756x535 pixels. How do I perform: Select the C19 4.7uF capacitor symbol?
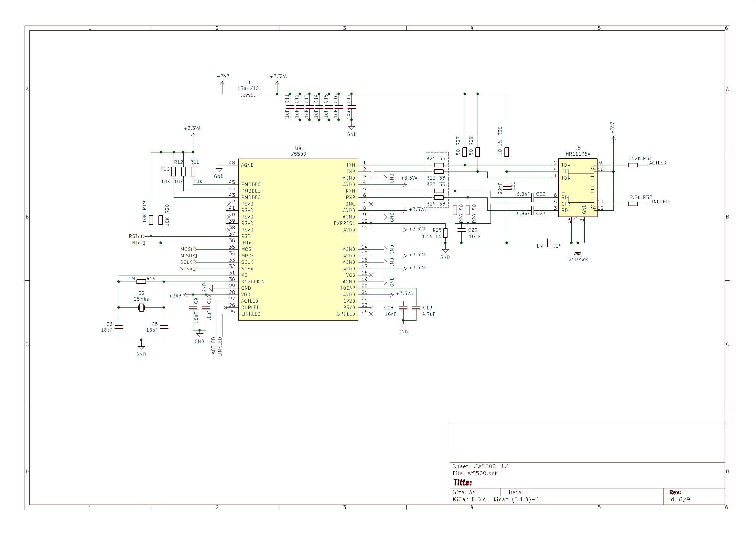pyautogui.click(x=416, y=308)
